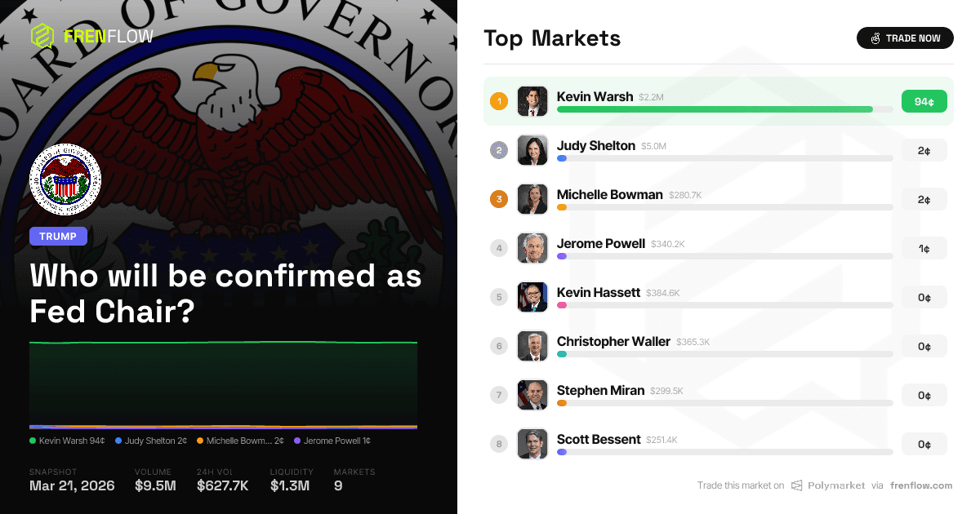Click the rank 8 badge beside Scott Bessent
The height and width of the screenshot is (514, 980).
(x=499, y=444)
